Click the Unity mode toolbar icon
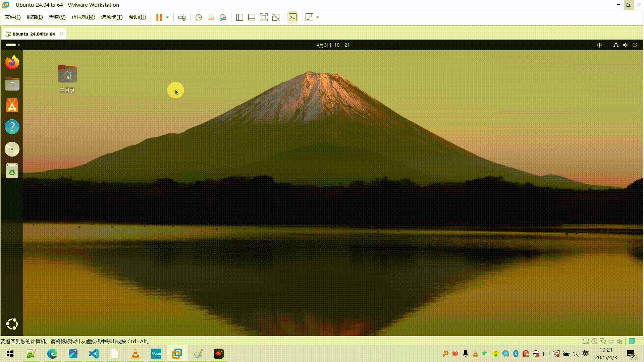Image resolution: width=644 pixels, height=362 pixels. pyautogui.click(x=276, y=17)
